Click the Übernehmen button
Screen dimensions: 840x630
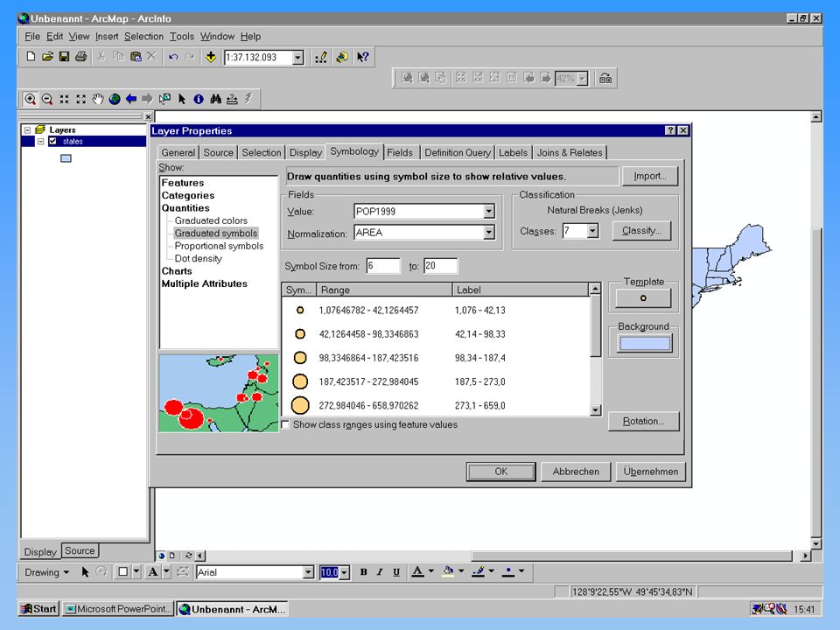point(651,472)
